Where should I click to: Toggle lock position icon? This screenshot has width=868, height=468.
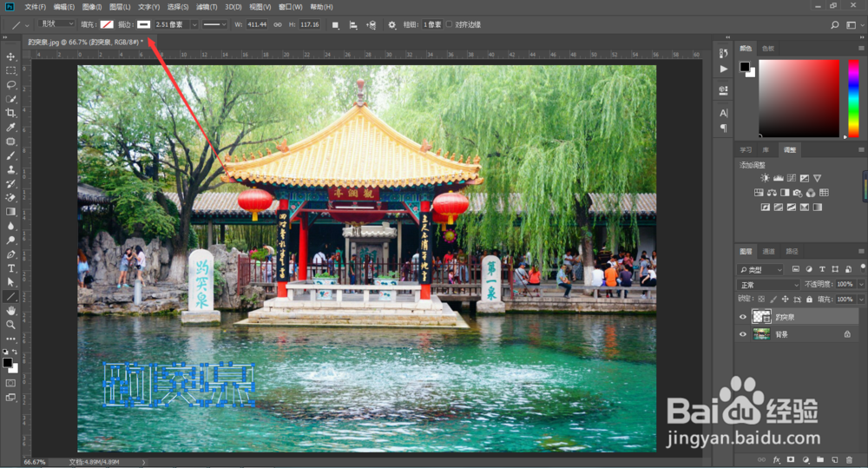(785, 299)
